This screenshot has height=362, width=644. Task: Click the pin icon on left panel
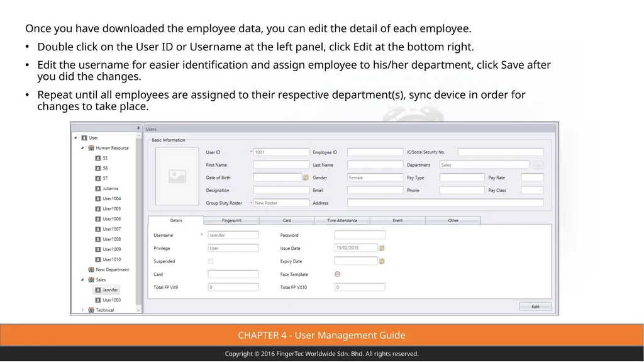pyautogui.click(x=138, y=128)
